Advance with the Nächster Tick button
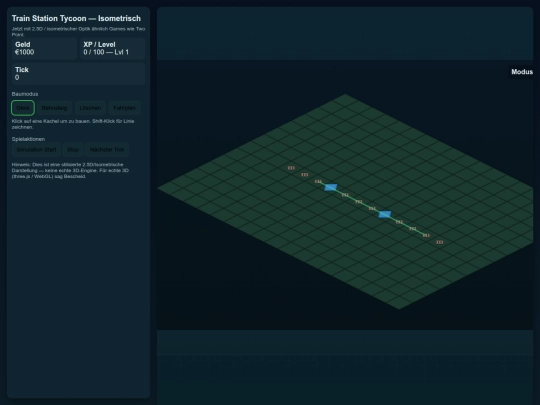Viewport: 540px width, 405px height. point(107,149)
